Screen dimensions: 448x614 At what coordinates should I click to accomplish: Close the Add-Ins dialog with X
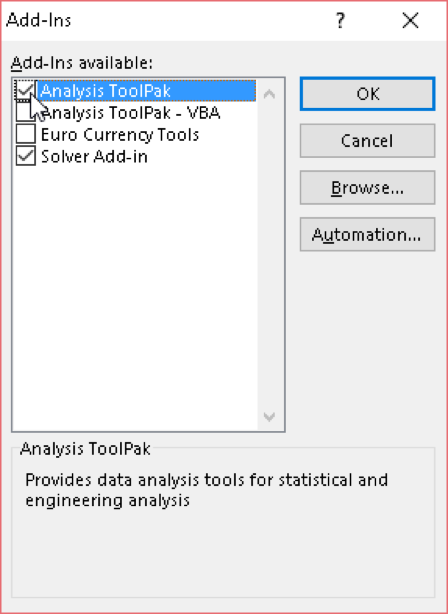pos(410,20)
